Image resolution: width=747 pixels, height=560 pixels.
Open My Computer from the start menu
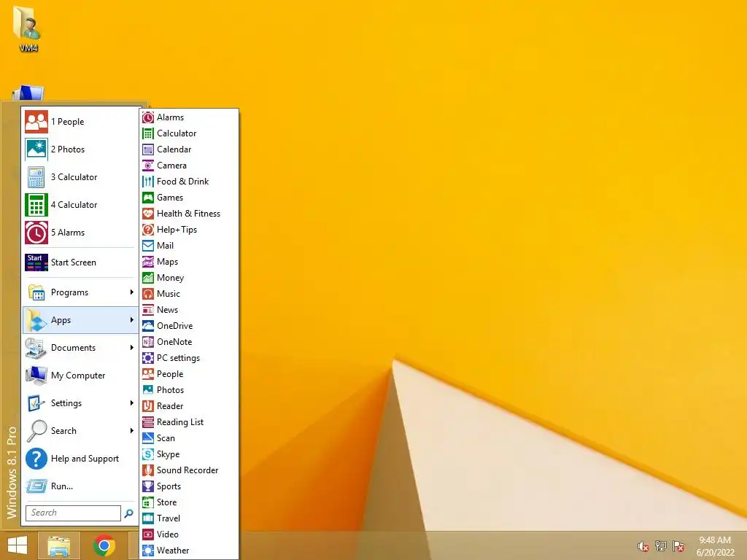coord(80,376)
